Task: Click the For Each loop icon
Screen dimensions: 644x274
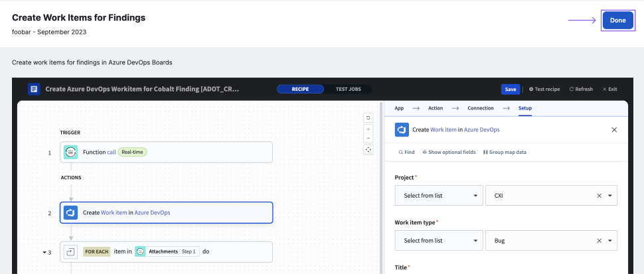Action: tap(70, 251)
